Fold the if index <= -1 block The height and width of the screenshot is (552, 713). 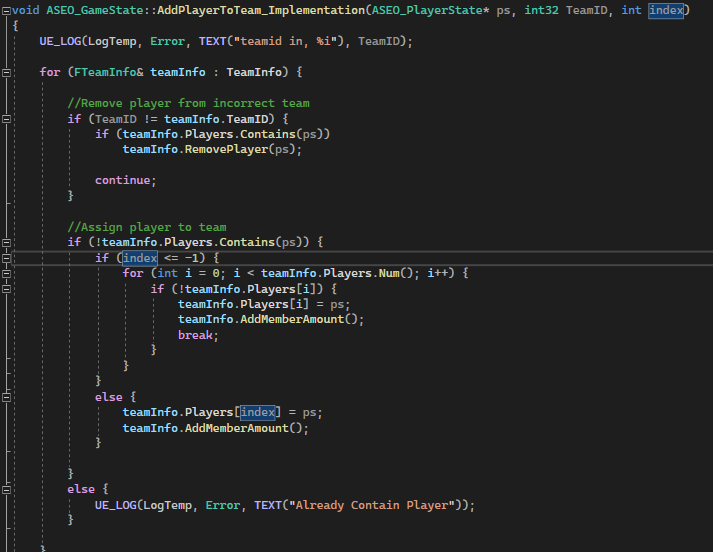point(6,258)
